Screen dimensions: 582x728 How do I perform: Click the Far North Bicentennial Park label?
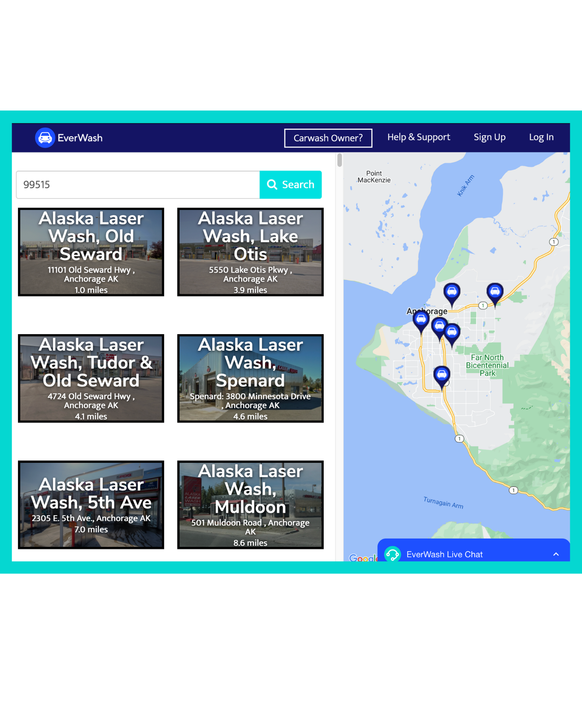tap(487, 365)
